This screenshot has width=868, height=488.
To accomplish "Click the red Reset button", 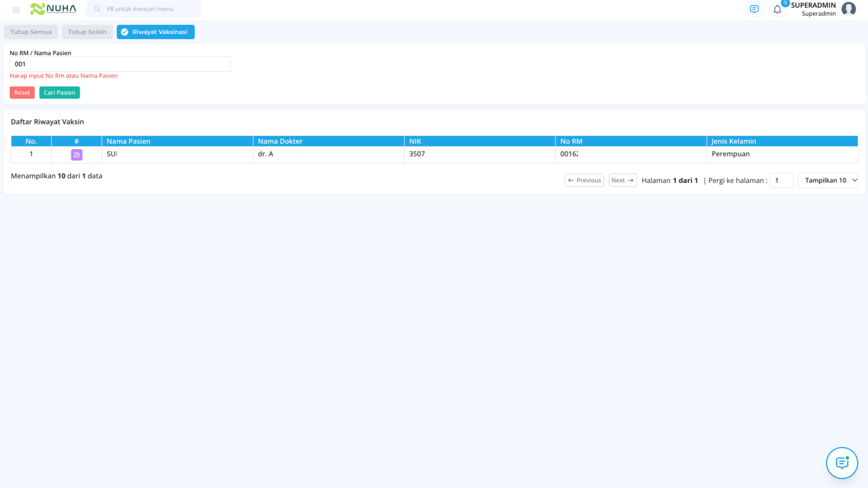I will coord(22,93).
